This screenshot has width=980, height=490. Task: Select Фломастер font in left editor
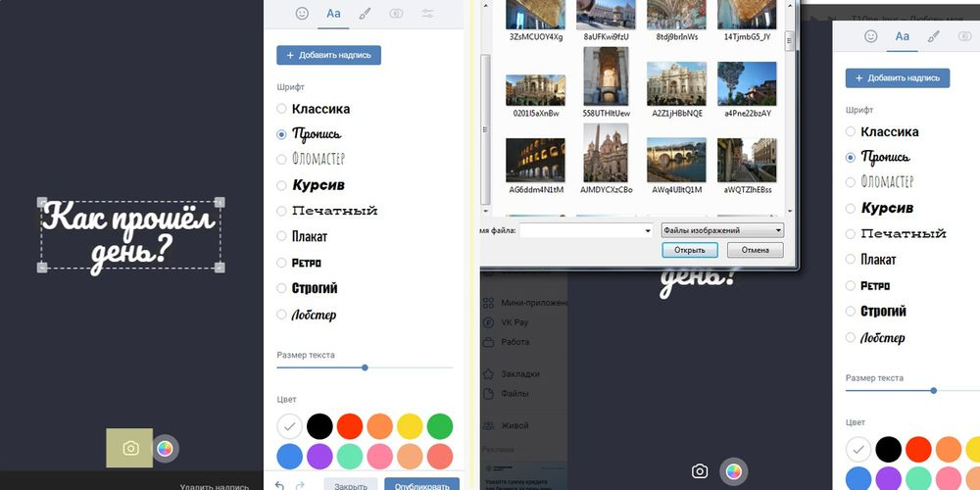tap(311, 160)
